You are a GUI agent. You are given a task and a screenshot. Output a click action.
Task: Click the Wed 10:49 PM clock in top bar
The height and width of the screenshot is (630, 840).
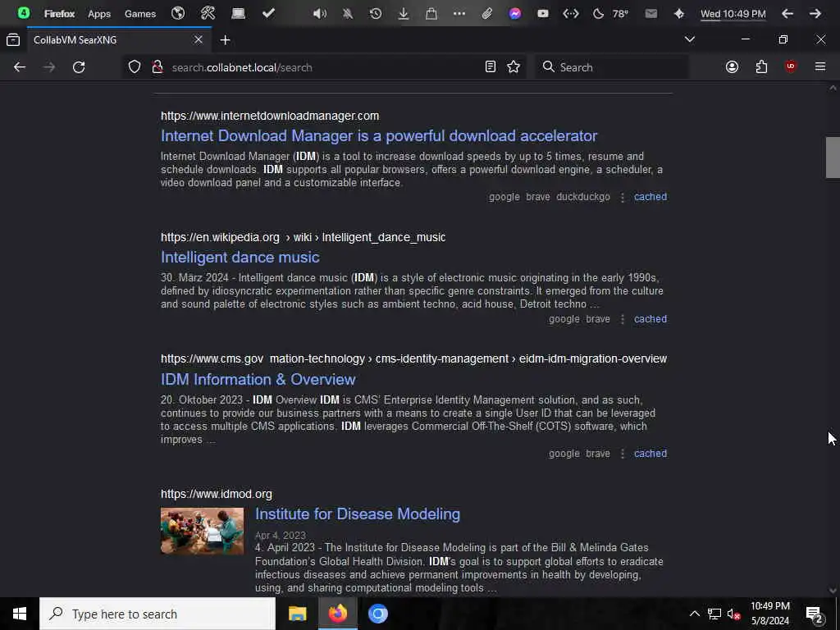point(733,14)
